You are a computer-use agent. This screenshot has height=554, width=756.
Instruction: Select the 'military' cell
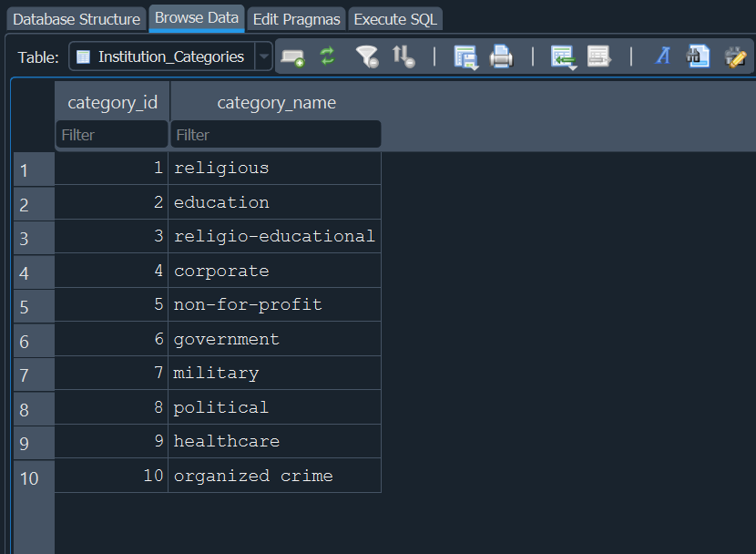click(x=274, y=374)
